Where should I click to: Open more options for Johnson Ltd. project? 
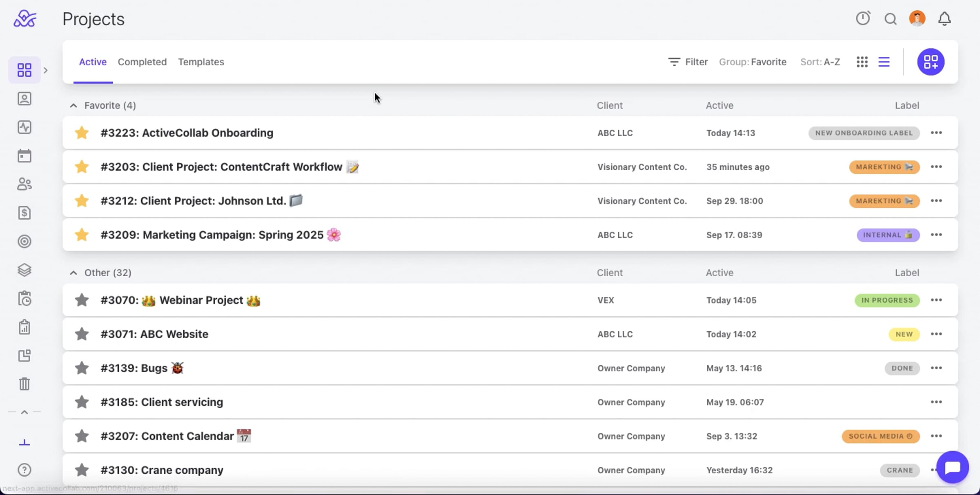click(936, 201)
